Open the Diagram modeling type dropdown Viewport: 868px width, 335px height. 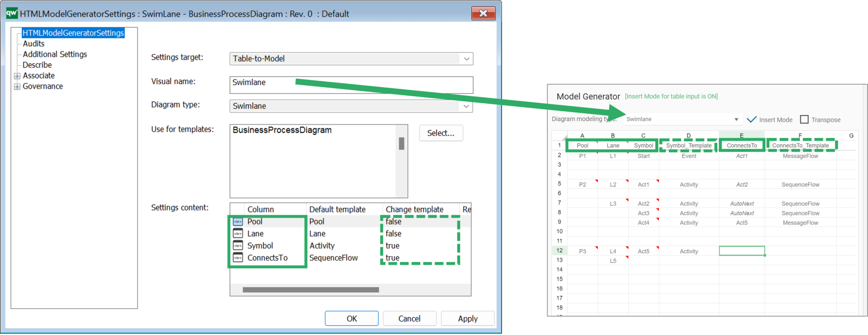coord(736,119)
